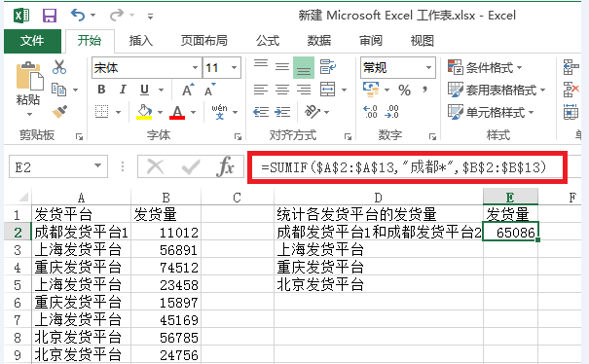
Task: Open the font name 宋体 dropdown
Action: click(195, 67)
